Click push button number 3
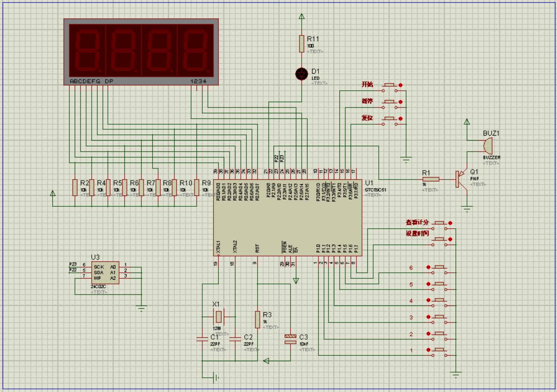 tap(439, 319)
